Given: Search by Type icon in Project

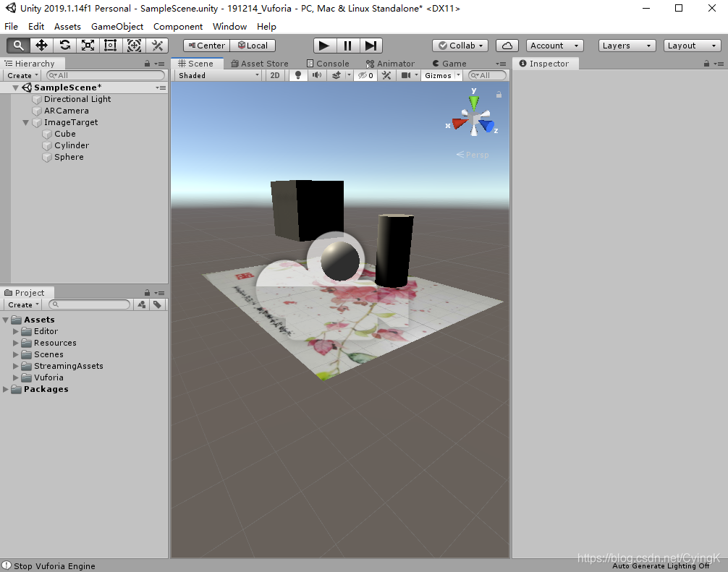Looking at the screenshot, I should [142, 304].
